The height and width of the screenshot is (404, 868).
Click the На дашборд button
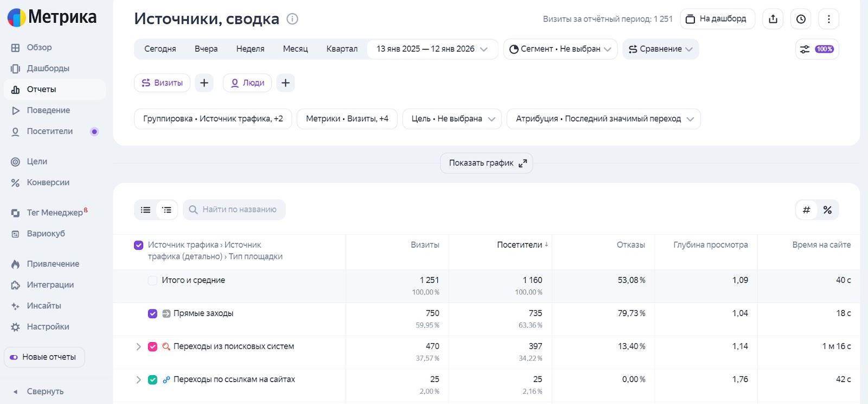pos(717,19)
